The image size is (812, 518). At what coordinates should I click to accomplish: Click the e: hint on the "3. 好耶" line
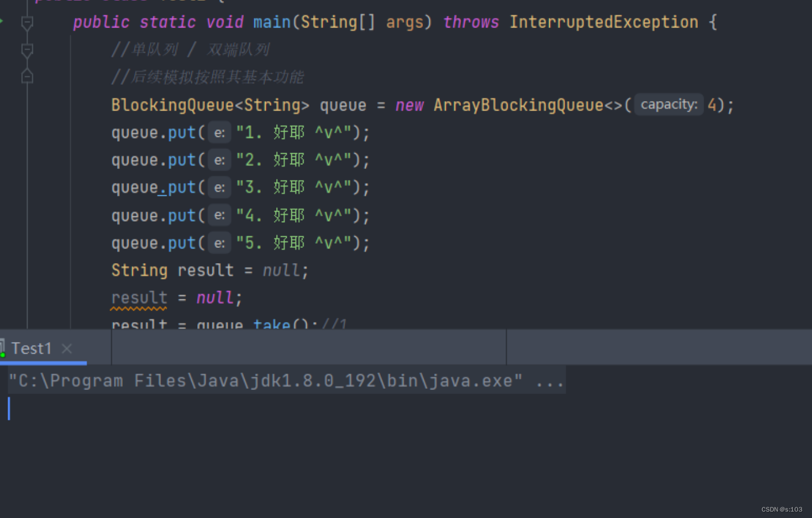219,188
